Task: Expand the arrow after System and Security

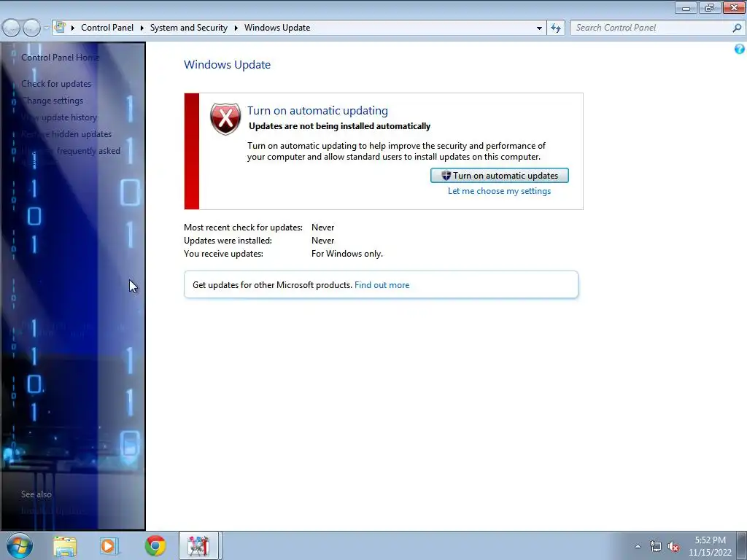Action: (x=236, y=28)
